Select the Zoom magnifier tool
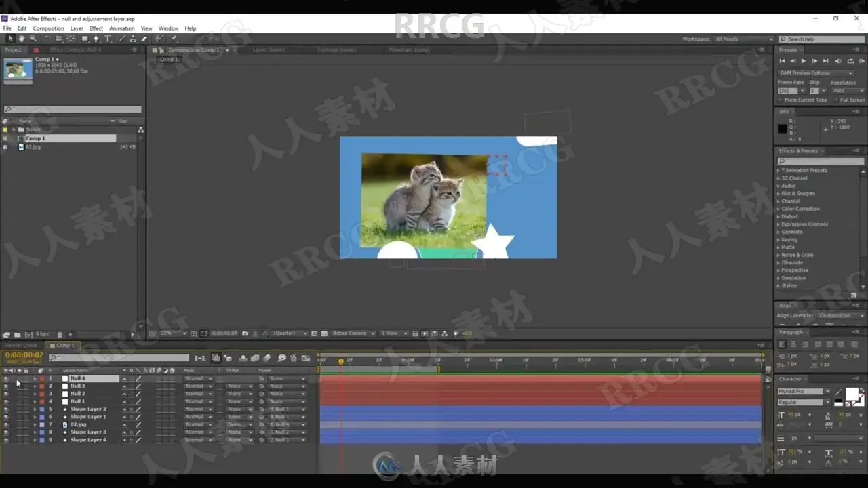Screen dimensions: 868x488 (33, 39)
